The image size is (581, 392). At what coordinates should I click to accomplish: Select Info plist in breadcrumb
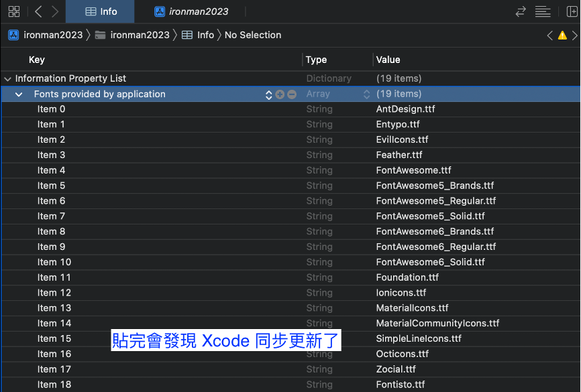198,35
